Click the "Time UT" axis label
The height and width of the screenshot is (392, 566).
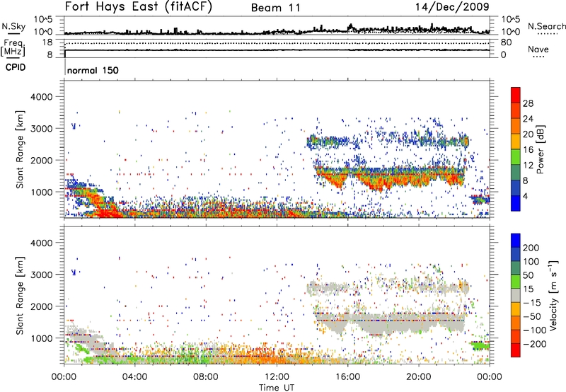(x=277, y=388)
